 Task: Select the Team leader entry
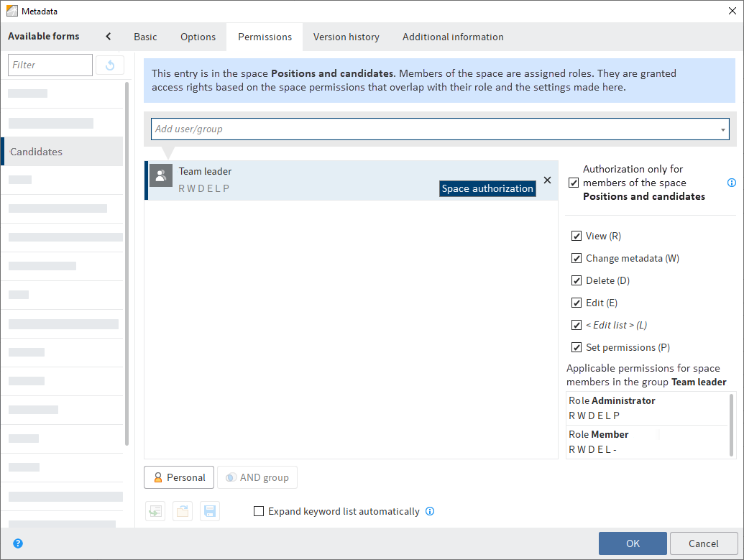click(351, 180)
